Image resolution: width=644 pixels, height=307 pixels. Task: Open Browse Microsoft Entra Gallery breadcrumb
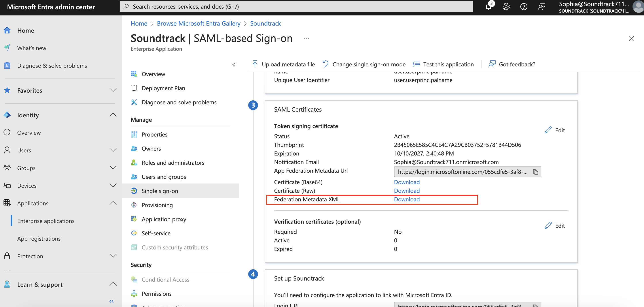pos(199,23)
